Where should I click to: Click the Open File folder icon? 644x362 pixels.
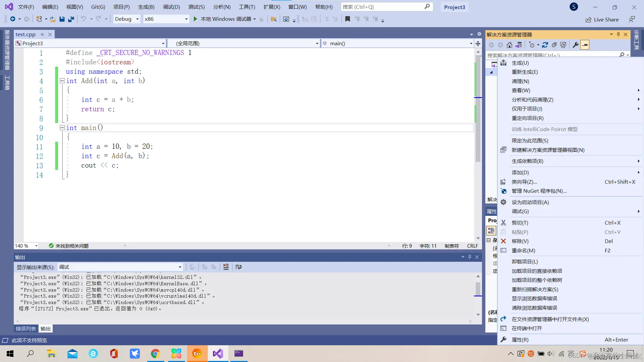tap(53, 19)
